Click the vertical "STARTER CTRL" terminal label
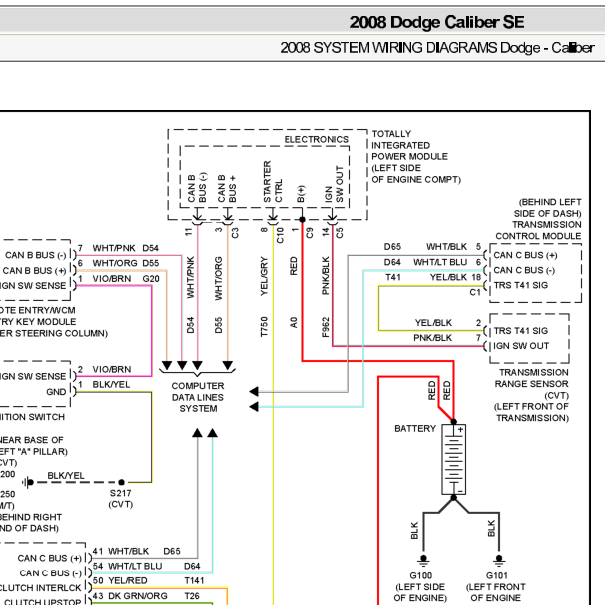 273,182
